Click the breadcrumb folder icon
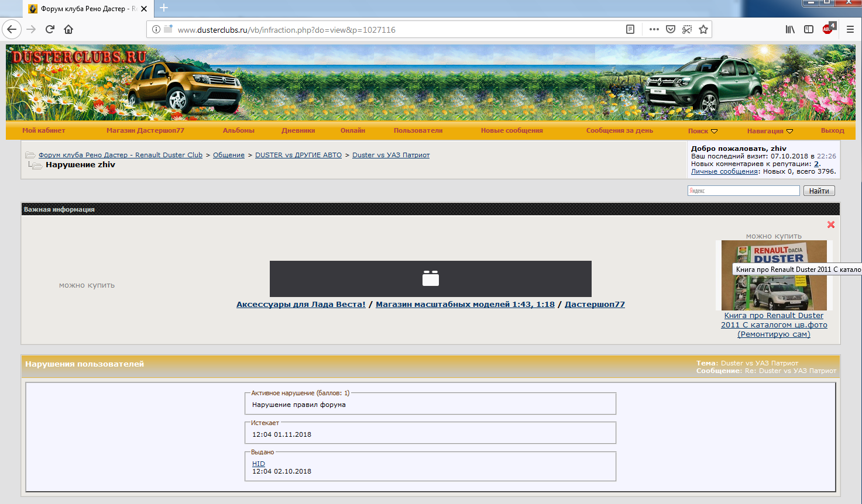 (30, 155)
